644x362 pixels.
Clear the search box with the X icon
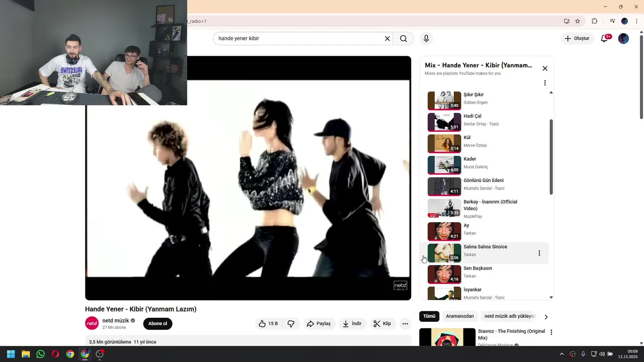coord(387,39)
